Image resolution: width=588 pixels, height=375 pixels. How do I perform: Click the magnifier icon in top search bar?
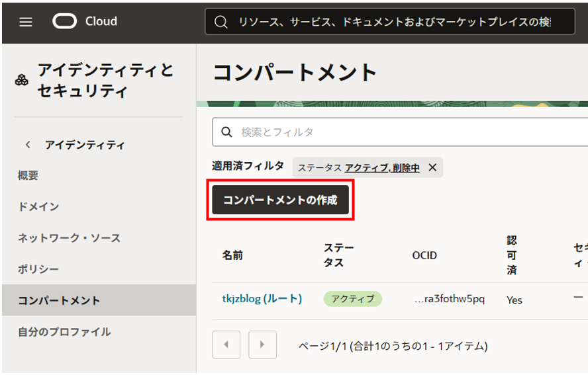coord(221,22)
